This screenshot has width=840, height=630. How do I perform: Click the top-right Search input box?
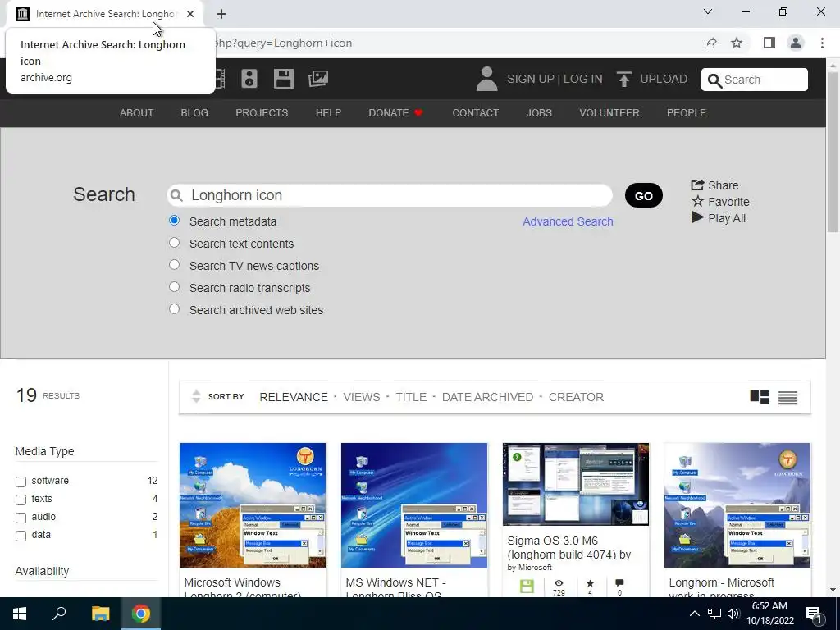coord(755,80)
